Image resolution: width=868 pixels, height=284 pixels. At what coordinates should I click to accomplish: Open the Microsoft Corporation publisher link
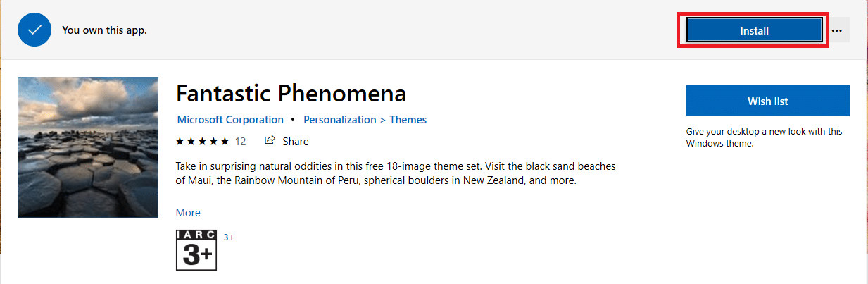click(230, 120)
